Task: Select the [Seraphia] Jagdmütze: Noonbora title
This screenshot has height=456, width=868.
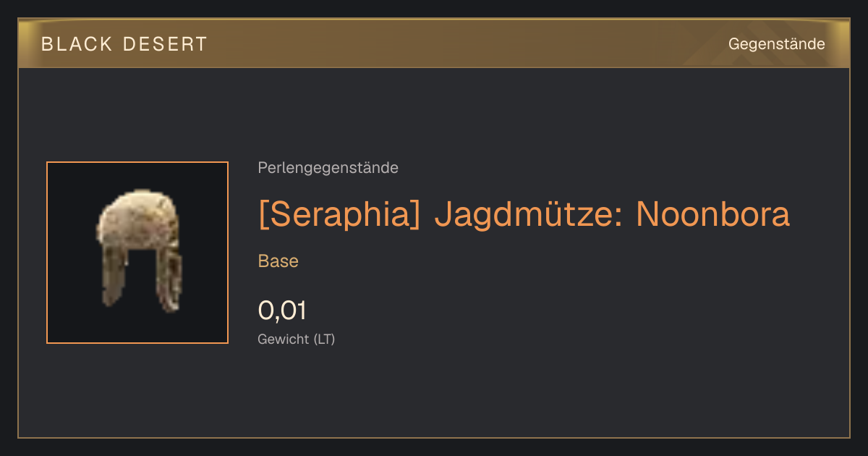Action: [524, 215]
